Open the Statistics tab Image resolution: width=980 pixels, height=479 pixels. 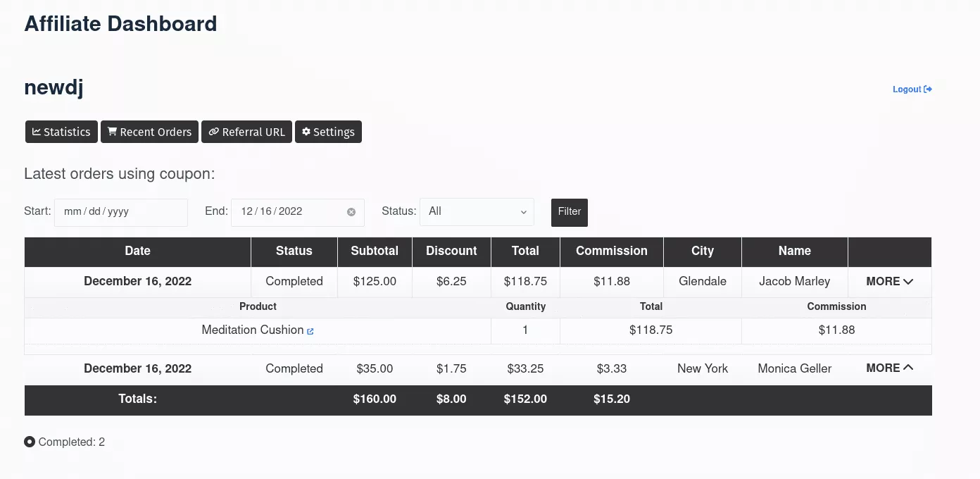tap(61, 132)
